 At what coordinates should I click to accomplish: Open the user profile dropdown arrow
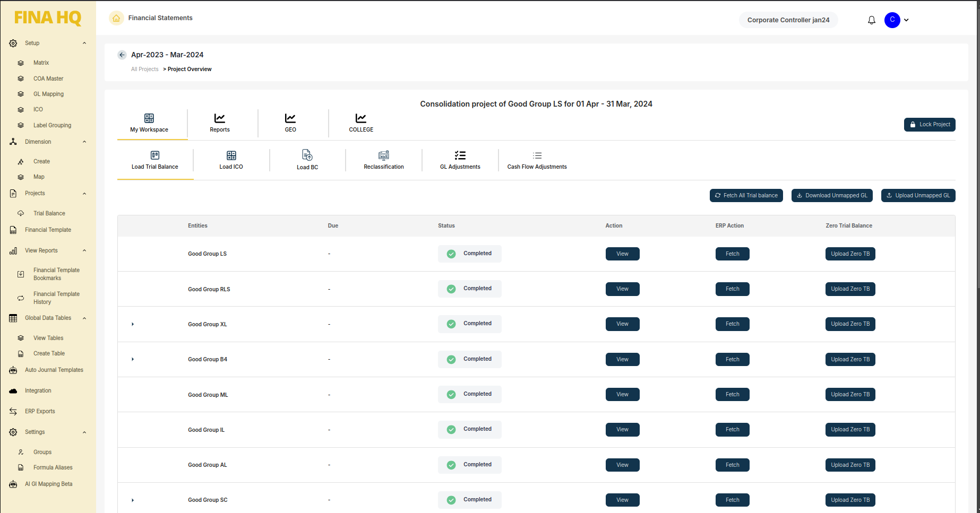(906, 20)
